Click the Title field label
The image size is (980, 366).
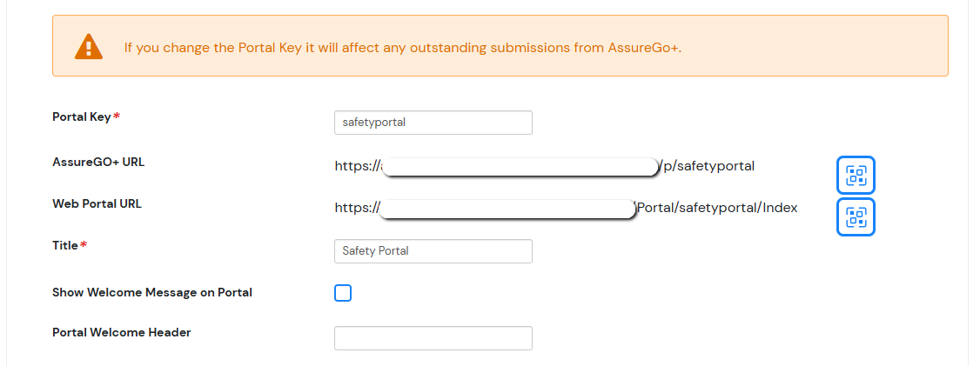[x=65, y=246]
